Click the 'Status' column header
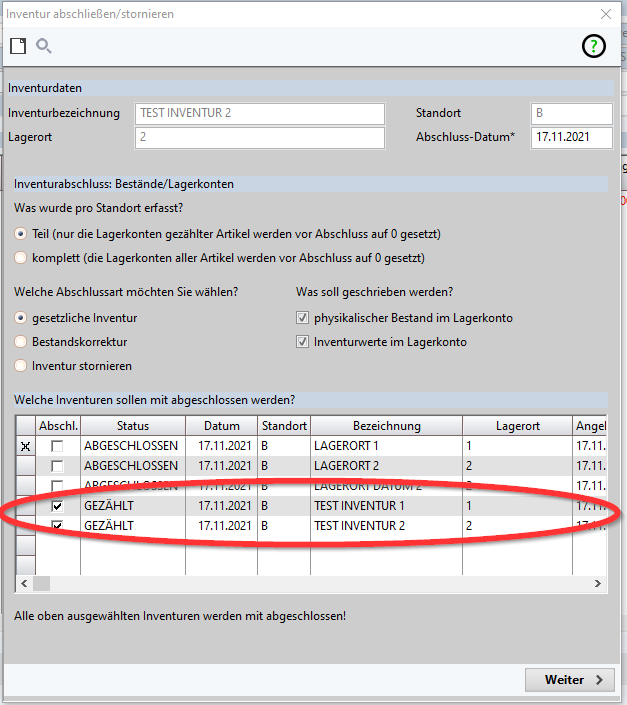The height and width of the screenshot is (705, 627). click(132, 426)
